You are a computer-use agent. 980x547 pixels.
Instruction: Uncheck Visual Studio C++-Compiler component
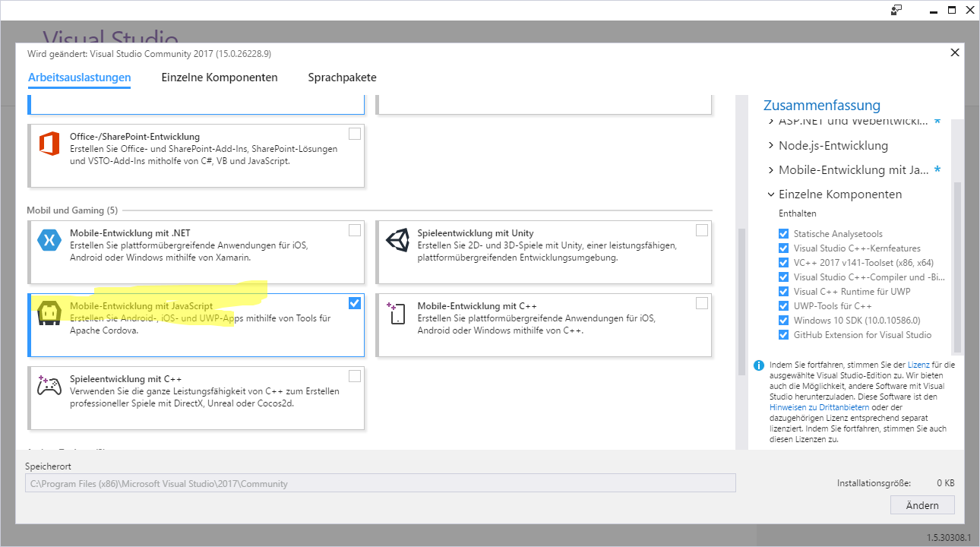point(784,277)
